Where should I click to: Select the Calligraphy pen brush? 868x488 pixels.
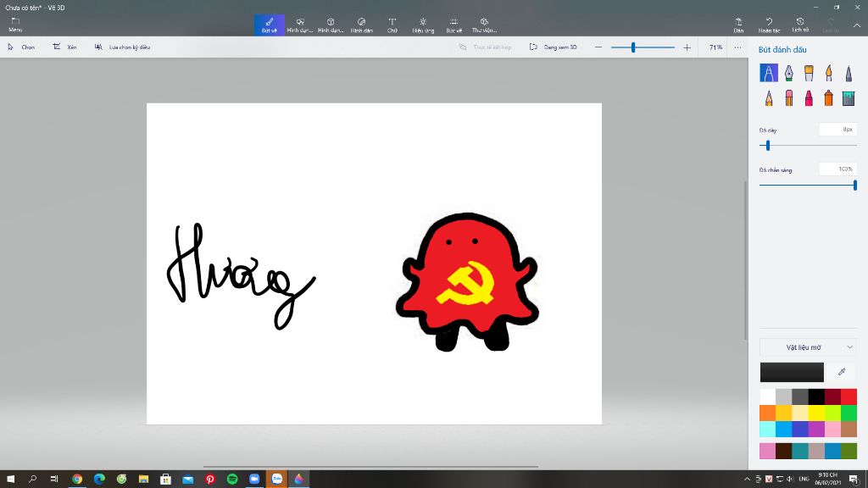point(789,73)
